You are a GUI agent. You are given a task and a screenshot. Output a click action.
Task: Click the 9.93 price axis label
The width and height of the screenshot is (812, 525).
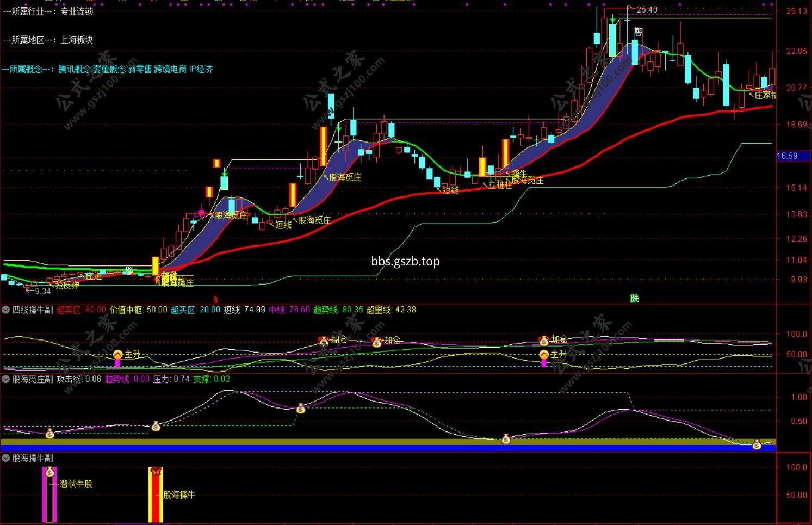coord(798,280)
